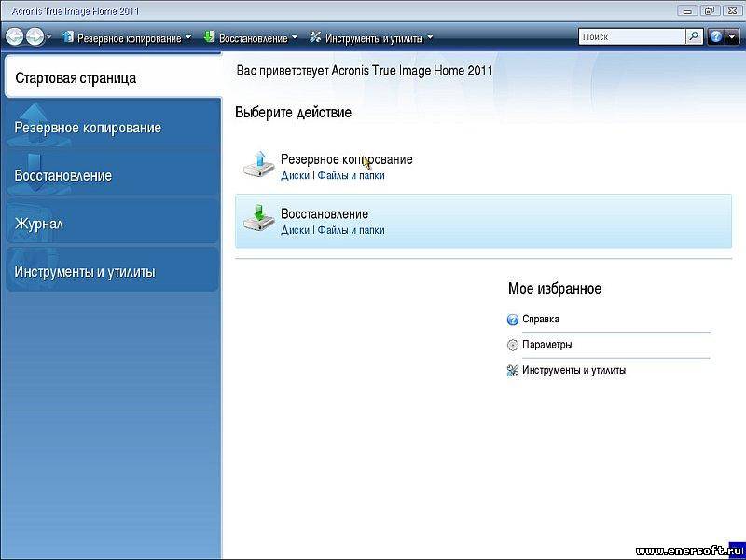Click the blue Help question mark icon
The image size is (746, 560).
click(x=715, y=36)
